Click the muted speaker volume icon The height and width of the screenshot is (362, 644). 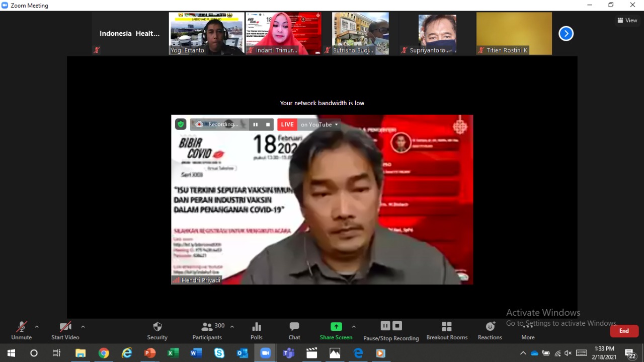568,353
